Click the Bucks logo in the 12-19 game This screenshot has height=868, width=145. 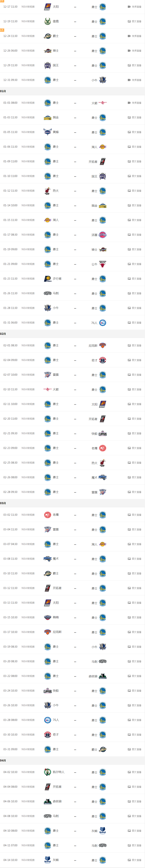(48, 22)
